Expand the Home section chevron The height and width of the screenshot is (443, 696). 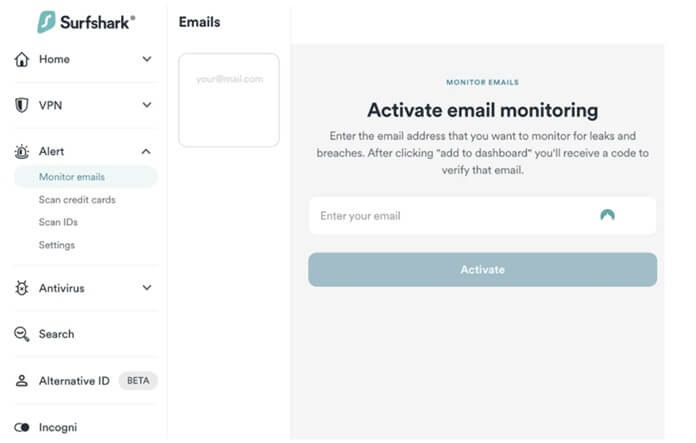click(146, 59)
